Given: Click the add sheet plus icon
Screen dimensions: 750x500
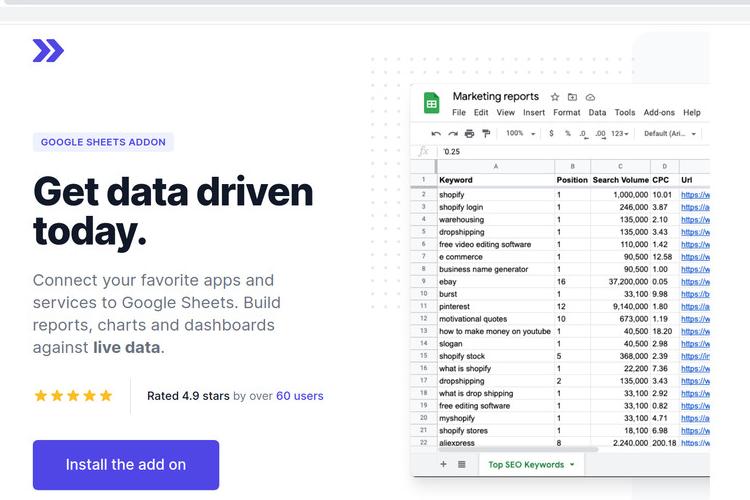Looking at the screenshot, I should 443,464.
